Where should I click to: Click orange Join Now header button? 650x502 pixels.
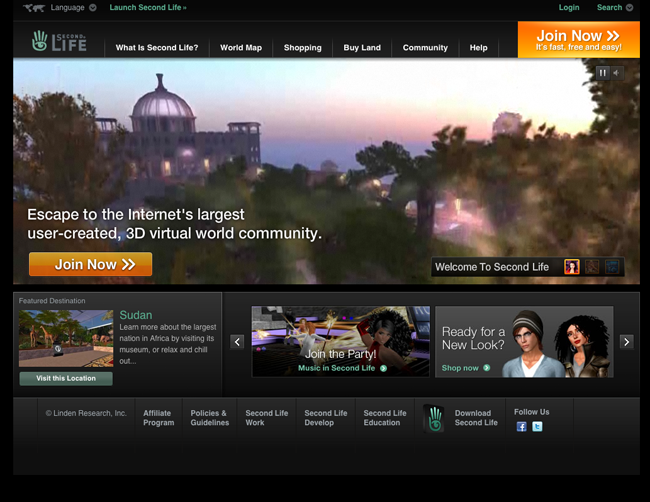click(578, 40)
